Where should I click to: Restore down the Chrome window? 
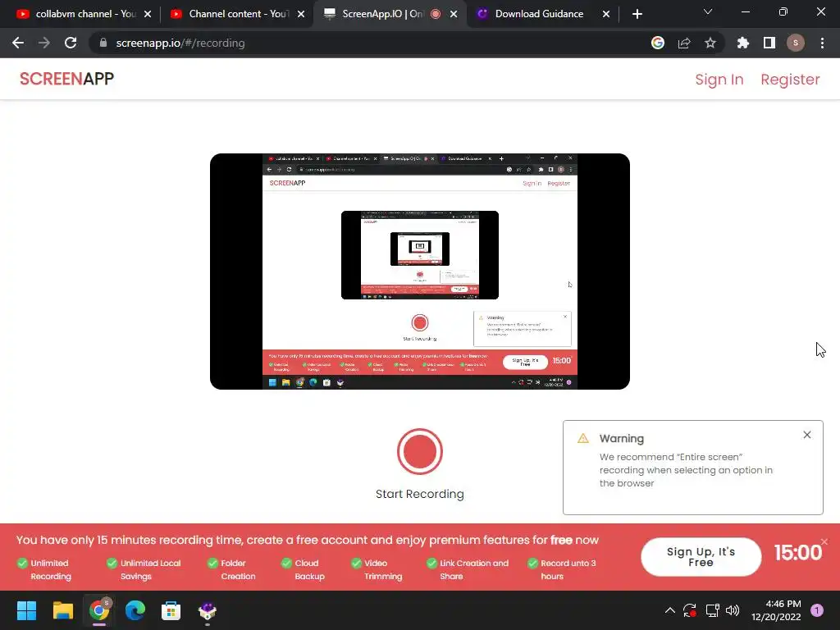pyautogui.click(x=783, y=11)
